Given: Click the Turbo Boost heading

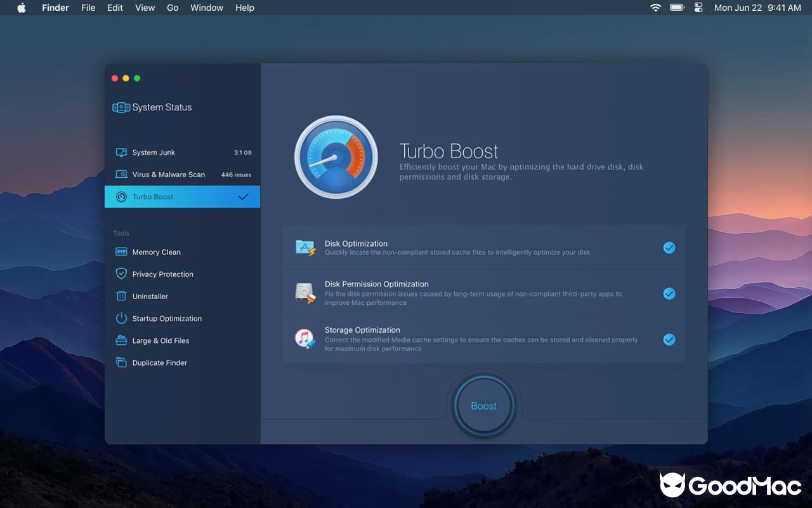Looking at the screenshot, I should click(x=449, y=151).
